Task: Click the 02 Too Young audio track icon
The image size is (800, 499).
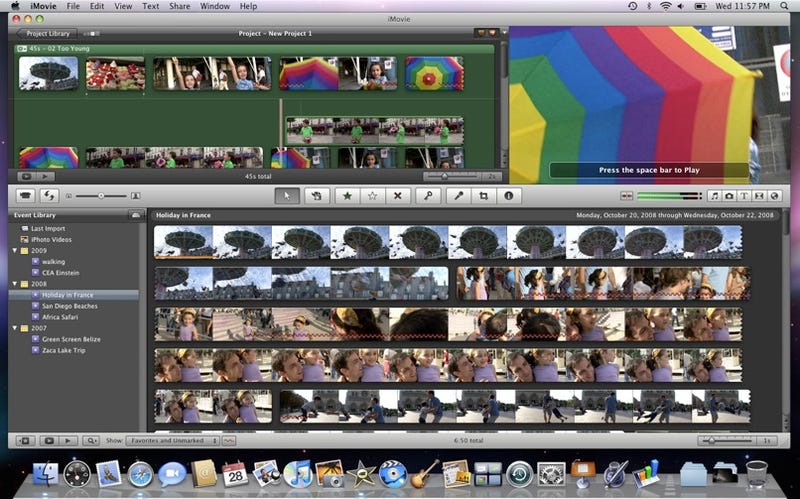Action: click(x=21, y=49)
